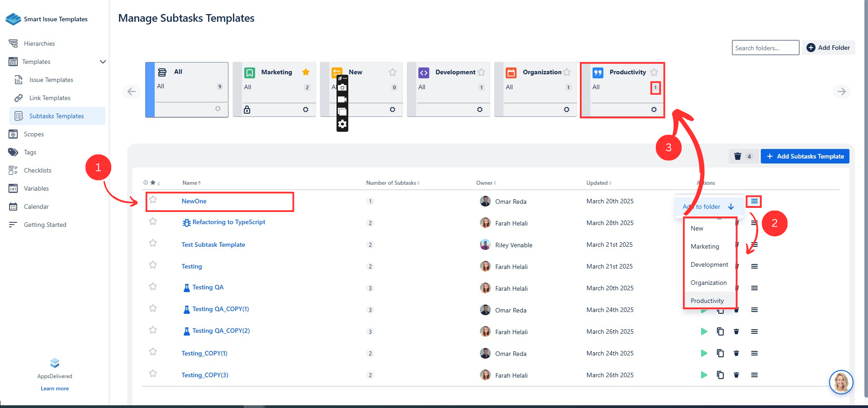Focus the Search folders field
The image size is (868, 408).
pyautogui.click(x=765, y=48)
